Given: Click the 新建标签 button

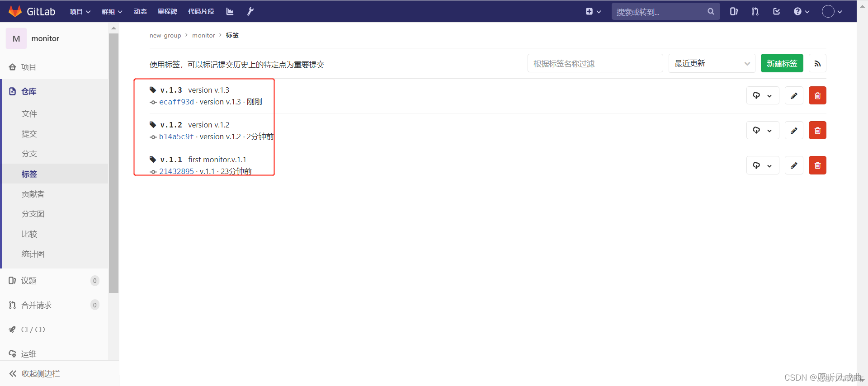Looking at the screenshot, I should (x=782, y=63).
